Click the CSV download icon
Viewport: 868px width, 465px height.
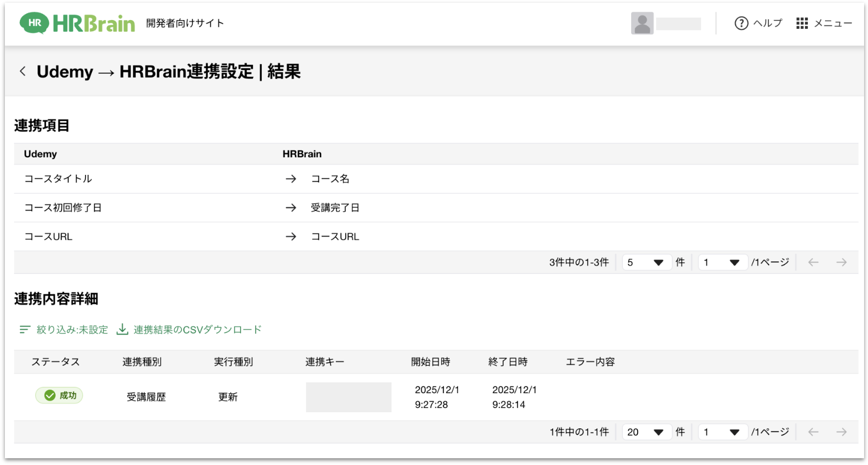pos(122,330)
